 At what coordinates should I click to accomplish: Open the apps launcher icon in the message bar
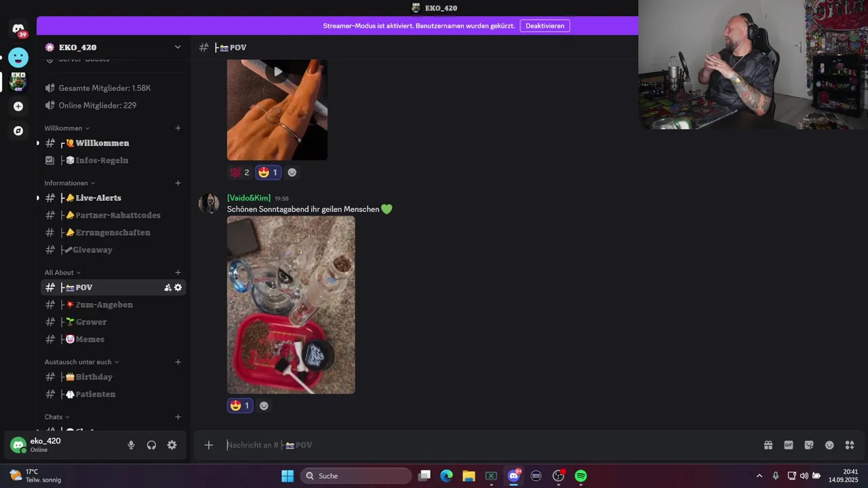(x=850, y=445)
